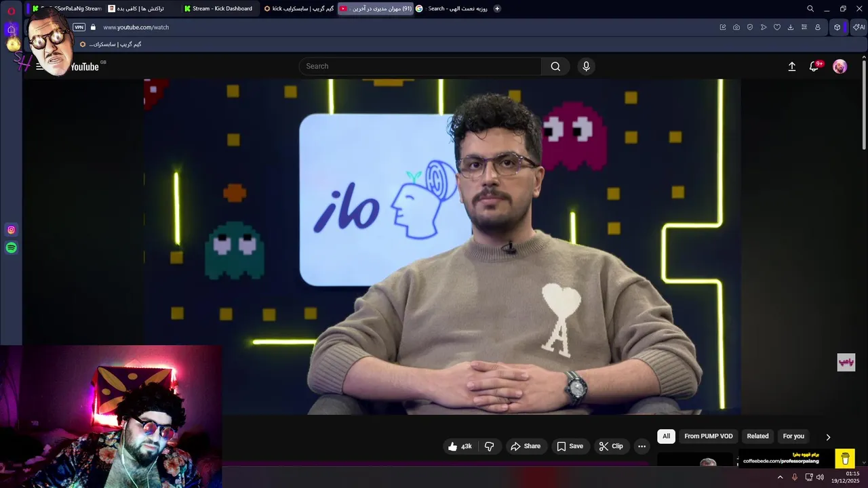The width and height of the screenshot is (868, 488).
Task: Switch to Stream - Kick Dashboard tab
Action: click(218, 9)
